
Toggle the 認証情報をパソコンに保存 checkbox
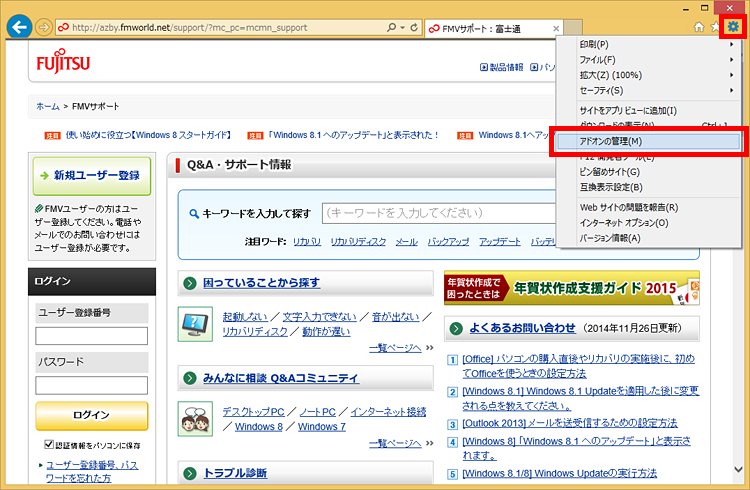tap(48, 444)
